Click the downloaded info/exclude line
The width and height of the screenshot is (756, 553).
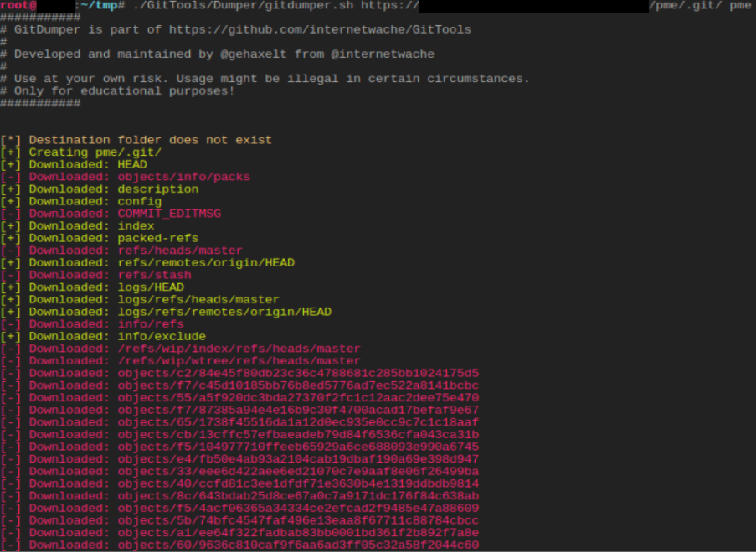[162, 336]
